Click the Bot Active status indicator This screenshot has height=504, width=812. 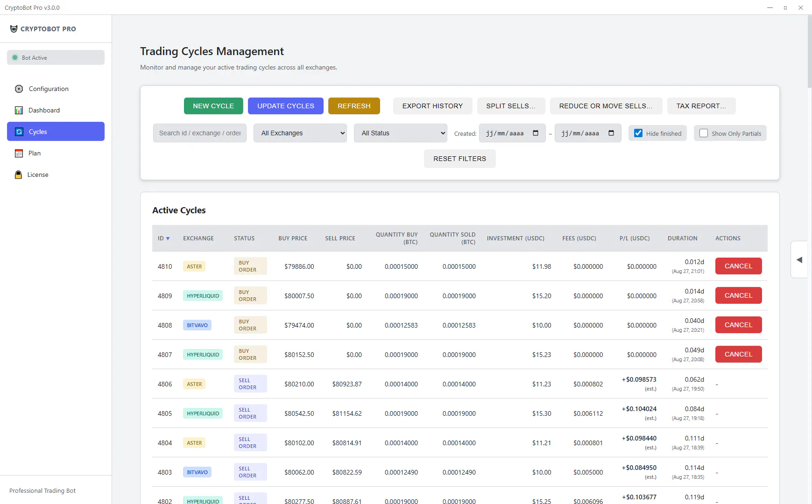(x=56, y=57)
